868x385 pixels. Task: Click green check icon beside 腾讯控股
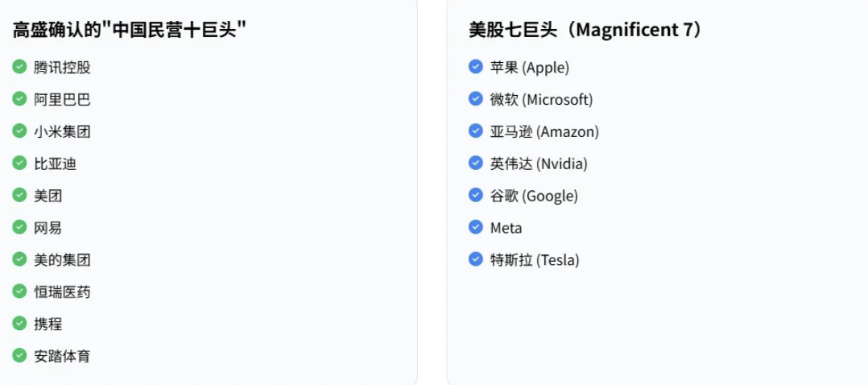point(19,67)
